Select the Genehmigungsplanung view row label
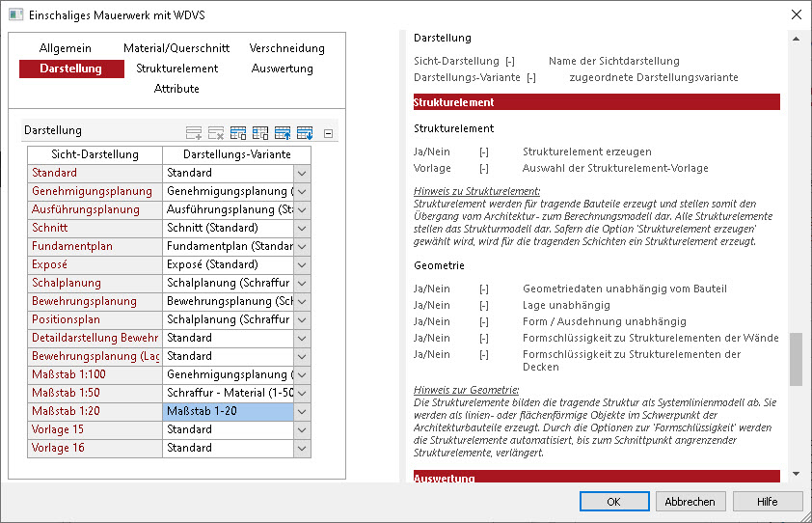 point(95,191)
